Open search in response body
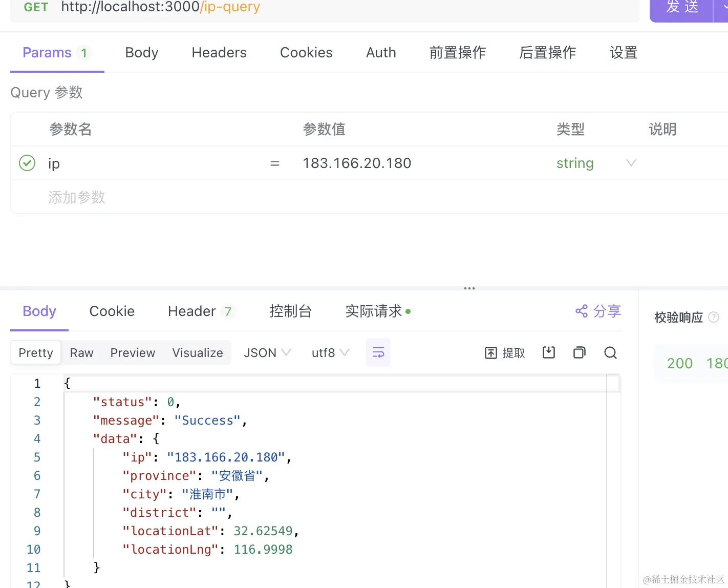The width and height of the screenshot is (728, 588). [x=610, y=352]
